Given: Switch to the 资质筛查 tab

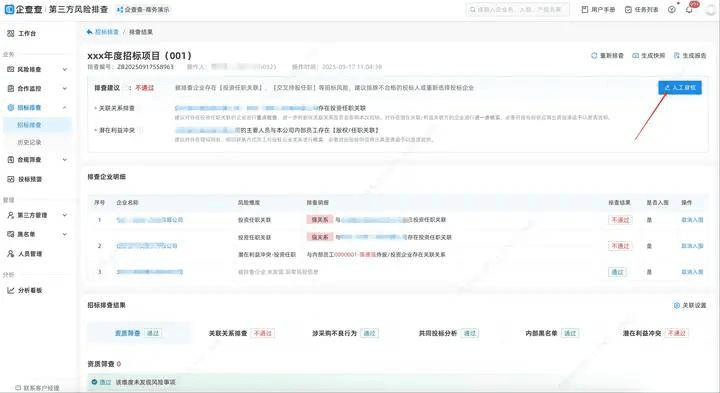Looking at the screenshot, I should click(138, 333).
